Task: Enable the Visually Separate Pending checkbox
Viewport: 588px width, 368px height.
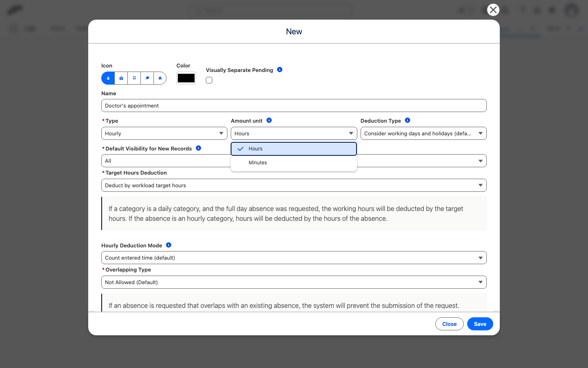Action: [209, 80]
